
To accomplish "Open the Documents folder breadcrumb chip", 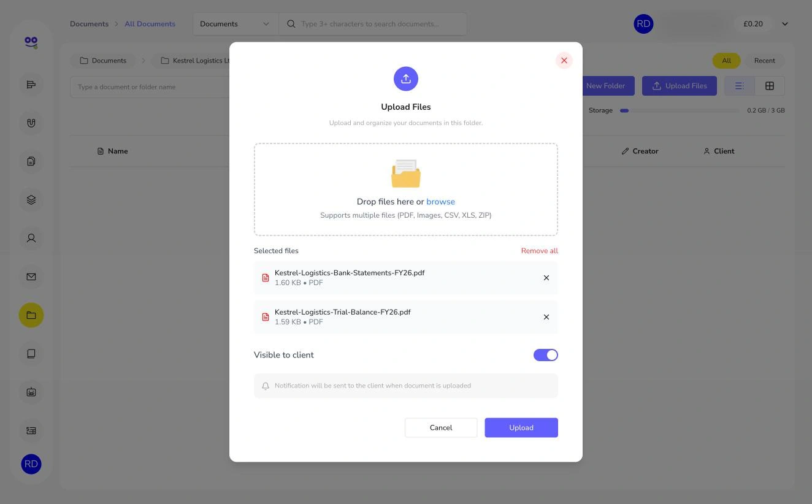I will [103, 61].
